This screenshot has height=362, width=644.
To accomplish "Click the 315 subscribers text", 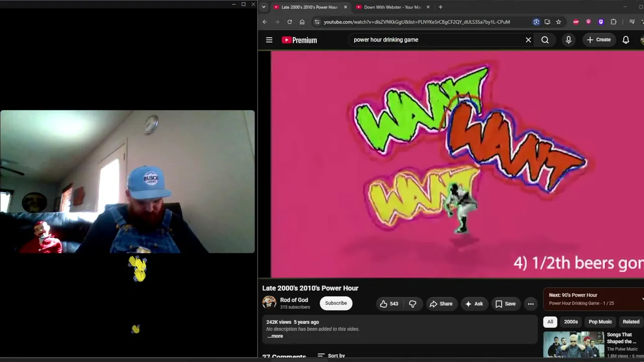I will point(295,307).
